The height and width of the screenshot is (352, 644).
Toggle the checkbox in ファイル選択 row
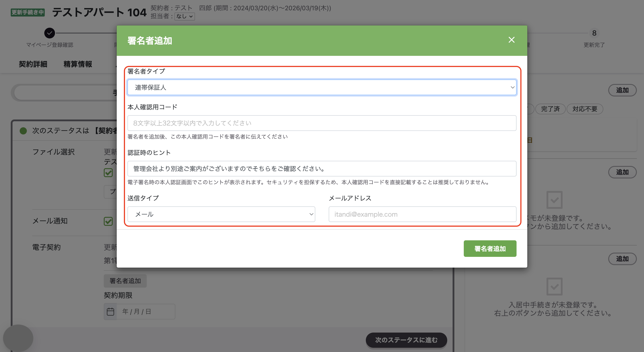(x=108, y=172)
